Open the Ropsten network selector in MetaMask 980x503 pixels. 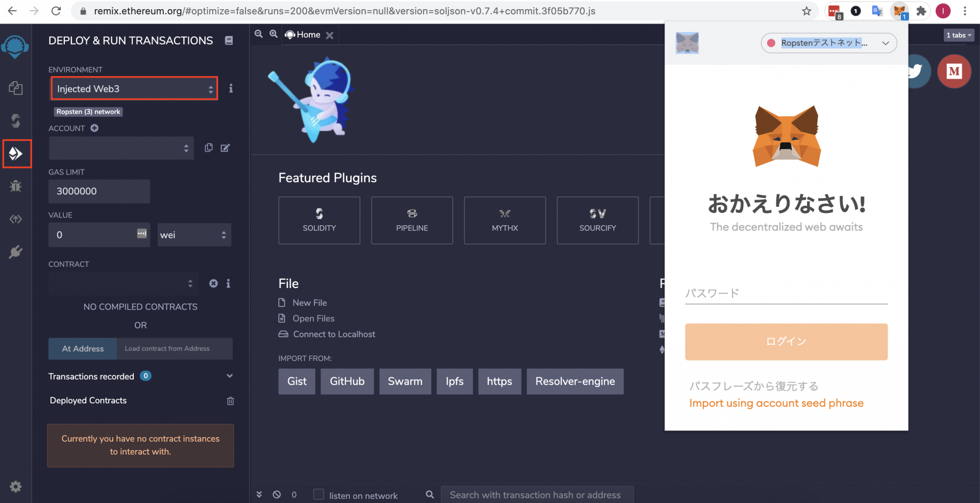click(828, 43)
